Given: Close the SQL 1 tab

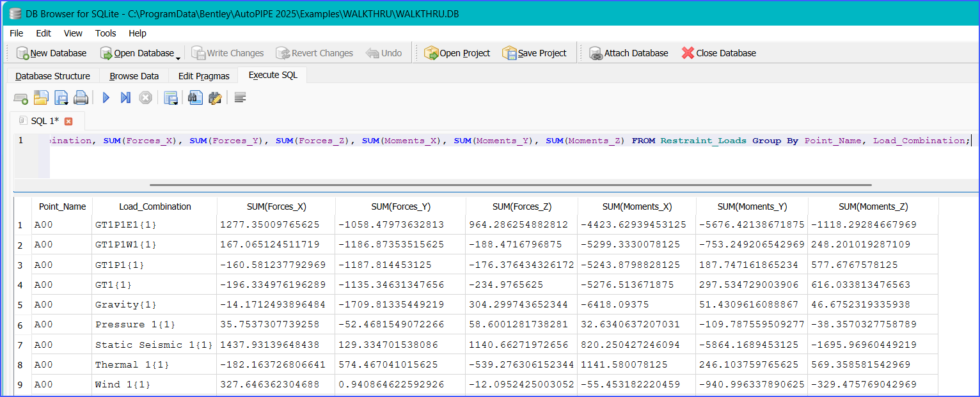Looking at the screenshot, I should click(x=68, y=121).
